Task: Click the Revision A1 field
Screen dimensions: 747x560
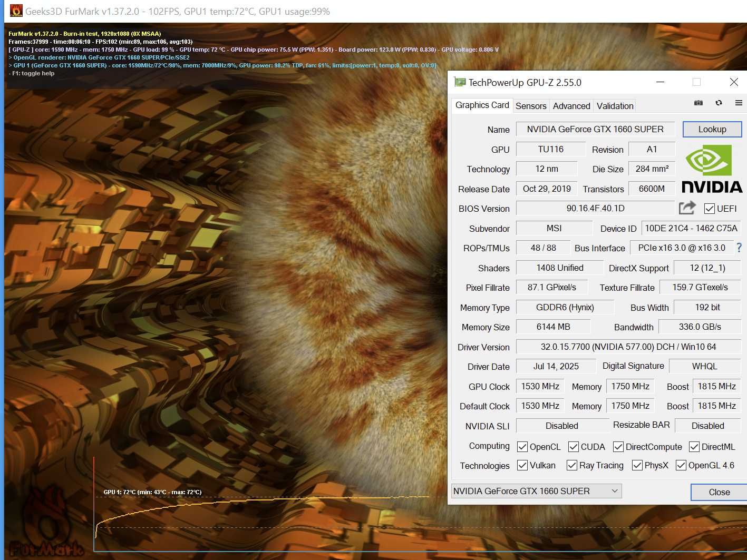Action: tap(652, 149)
